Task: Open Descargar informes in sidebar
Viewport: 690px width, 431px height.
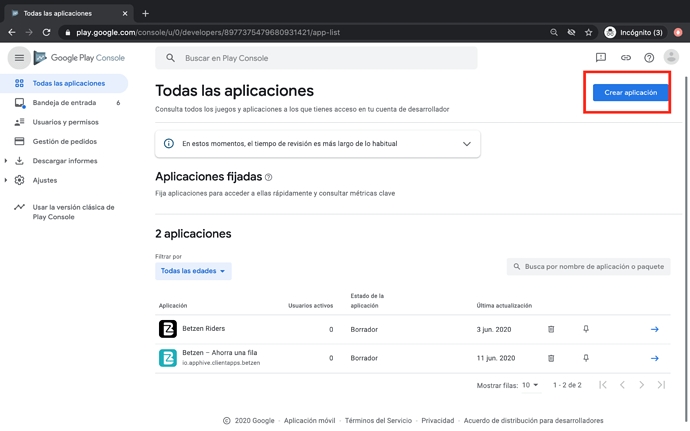Action: click(x=65, y=161)
